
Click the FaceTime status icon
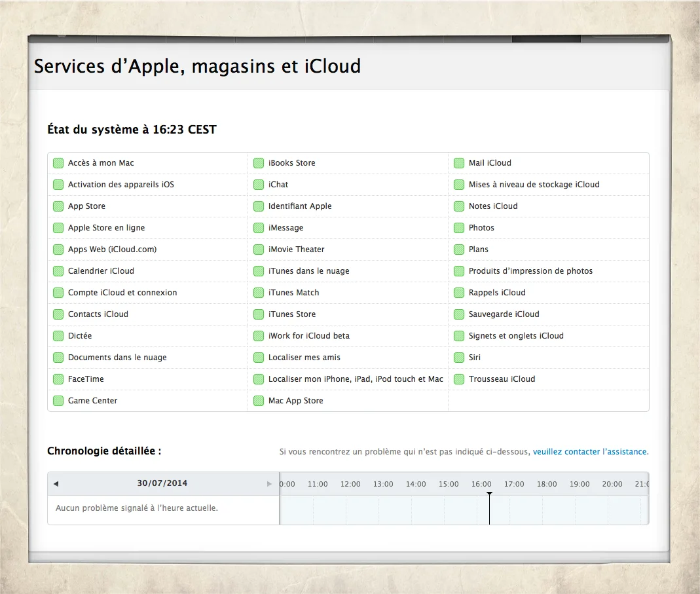pyautogui.click(x=58, y=379)
